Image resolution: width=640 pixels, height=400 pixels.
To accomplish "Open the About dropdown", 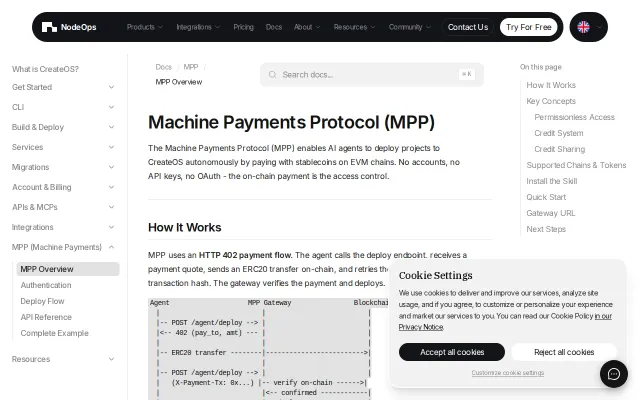I will [307, 27].
